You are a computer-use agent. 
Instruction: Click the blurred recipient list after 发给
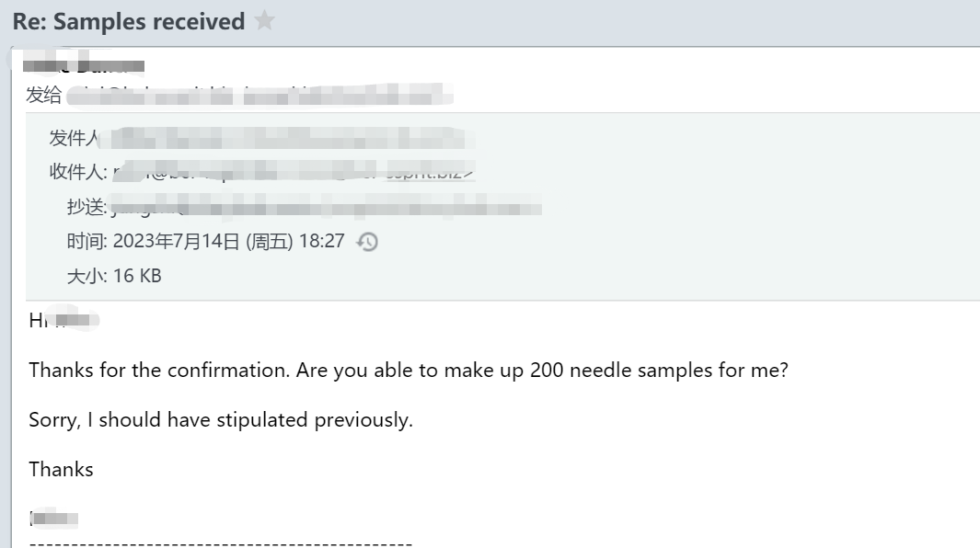click(x=259, y=96)
